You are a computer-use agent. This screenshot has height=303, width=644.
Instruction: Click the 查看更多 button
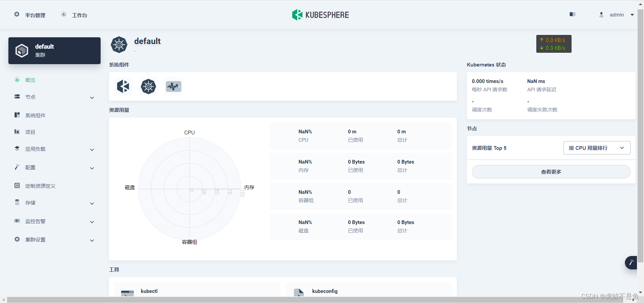click(551, 172)
